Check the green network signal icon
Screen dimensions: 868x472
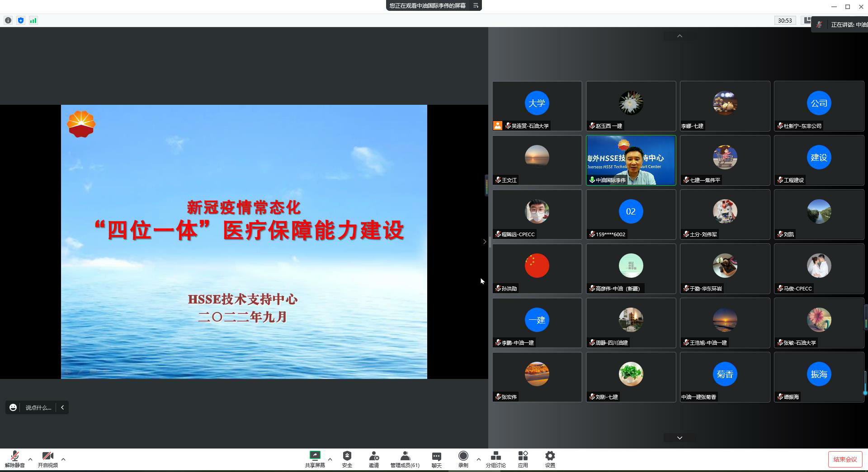[x=33, y=20]
